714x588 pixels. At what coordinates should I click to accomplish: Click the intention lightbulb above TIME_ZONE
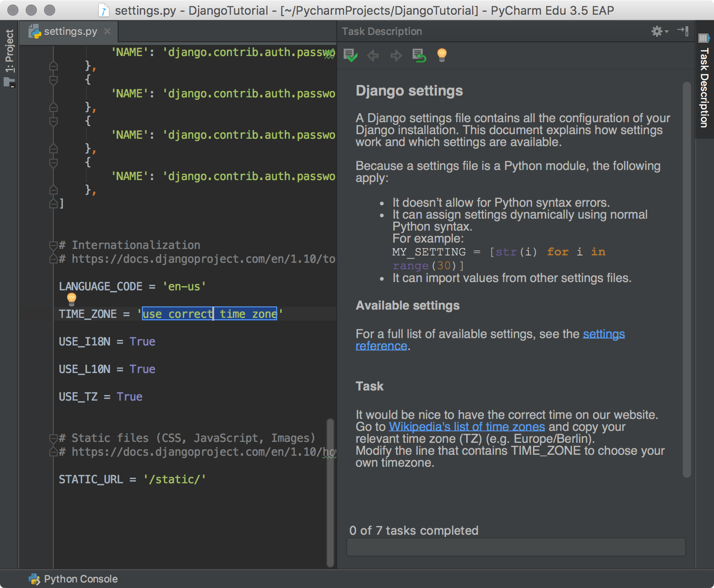(x=71, y=299)
